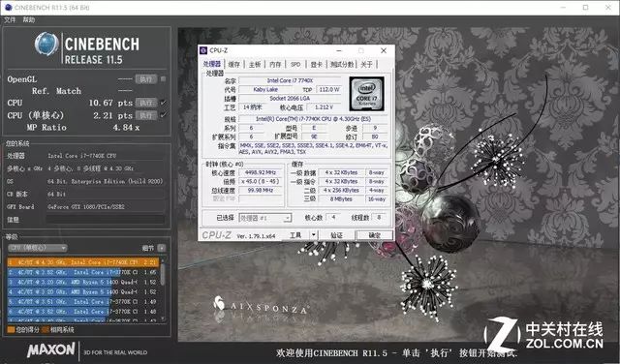620x364 pixels.
Task: Switch to the 显卡 tab in CPU-Z
Action: coord(317,65)
